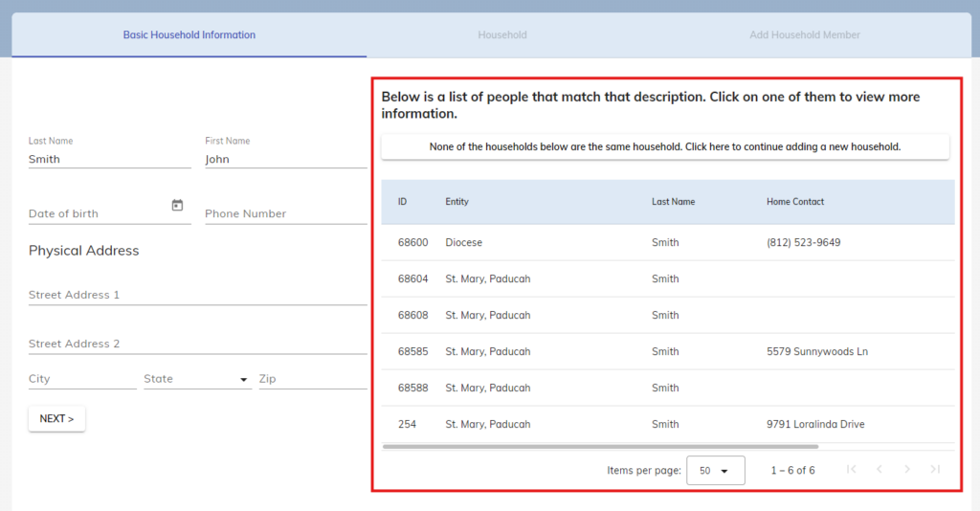Click address 9791 Loralinda Drive
Image resolution: width=980 pixels, height=511 pixels.
pos(815,424)
